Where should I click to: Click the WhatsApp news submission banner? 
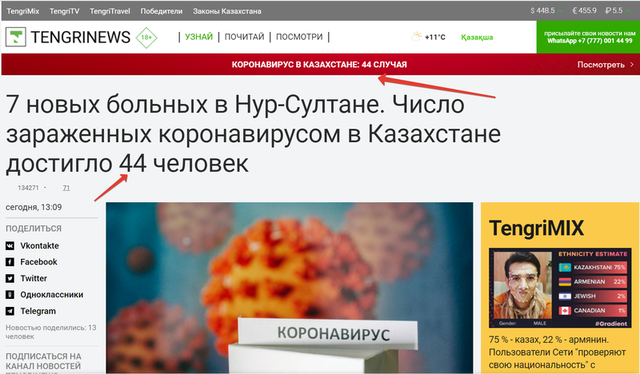point(588,37)
